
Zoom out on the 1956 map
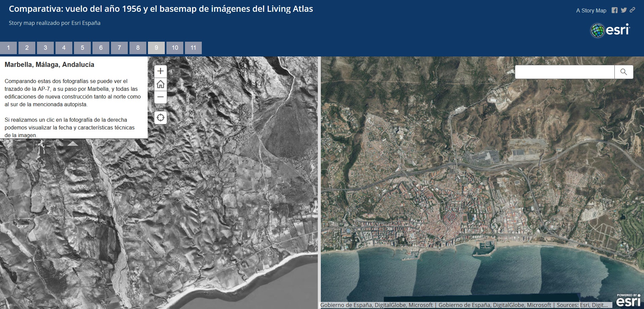(160, 97)
